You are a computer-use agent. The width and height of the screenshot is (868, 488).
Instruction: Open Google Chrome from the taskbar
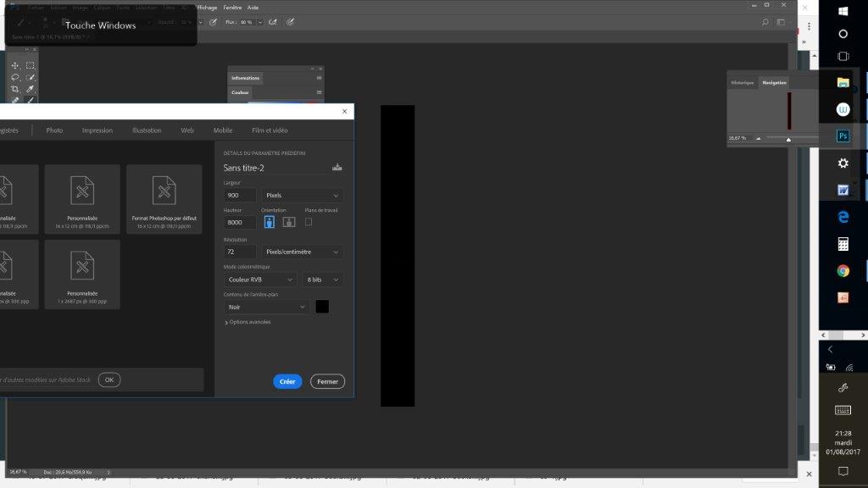843,271
